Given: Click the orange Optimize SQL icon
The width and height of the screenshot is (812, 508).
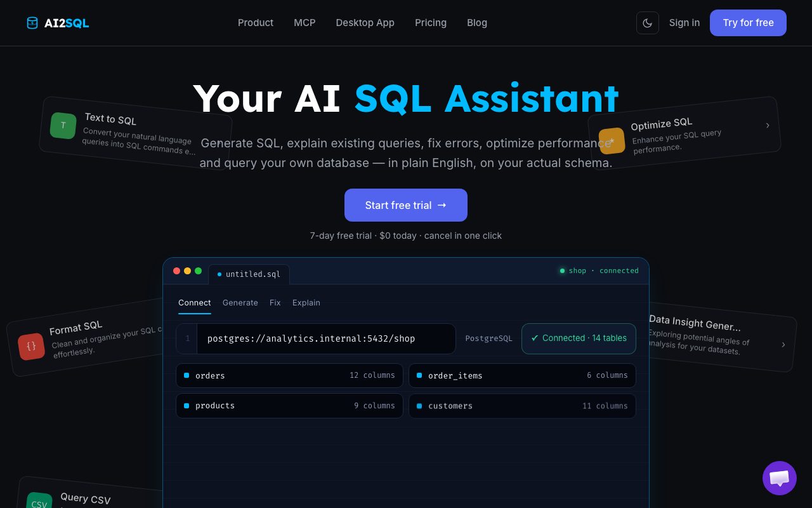Looking at the screenshot, I should (612, 141).
